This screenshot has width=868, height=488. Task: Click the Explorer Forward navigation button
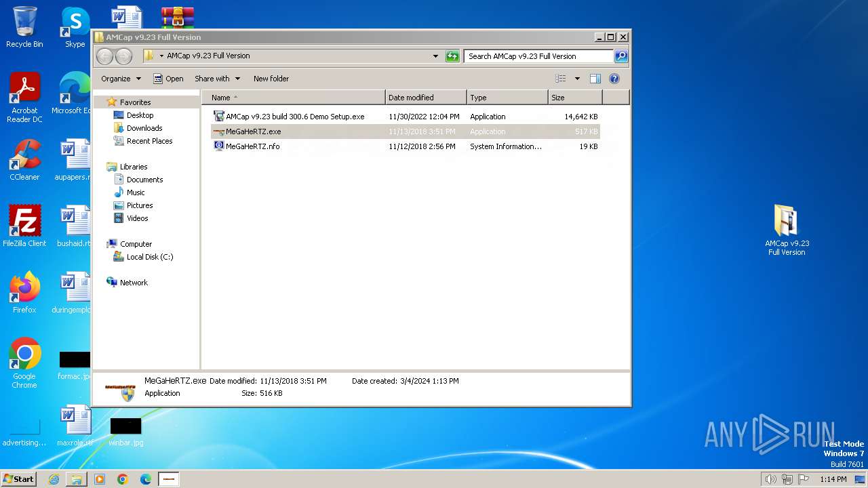coord(123,56)
